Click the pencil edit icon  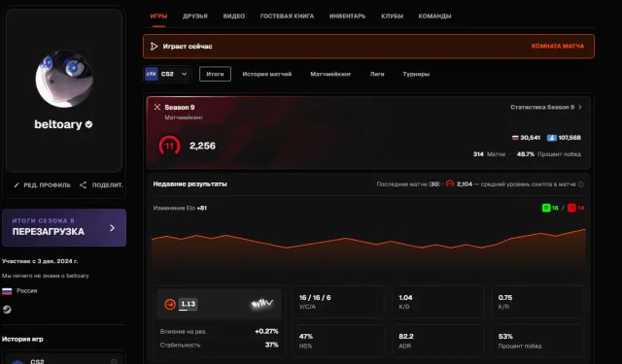click(17, 185)
